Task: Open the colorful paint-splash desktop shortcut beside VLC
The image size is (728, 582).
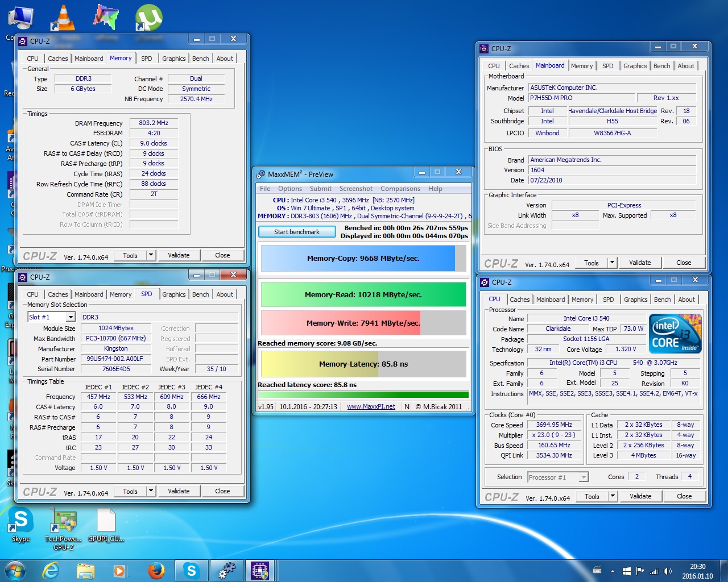Action: 106,17
